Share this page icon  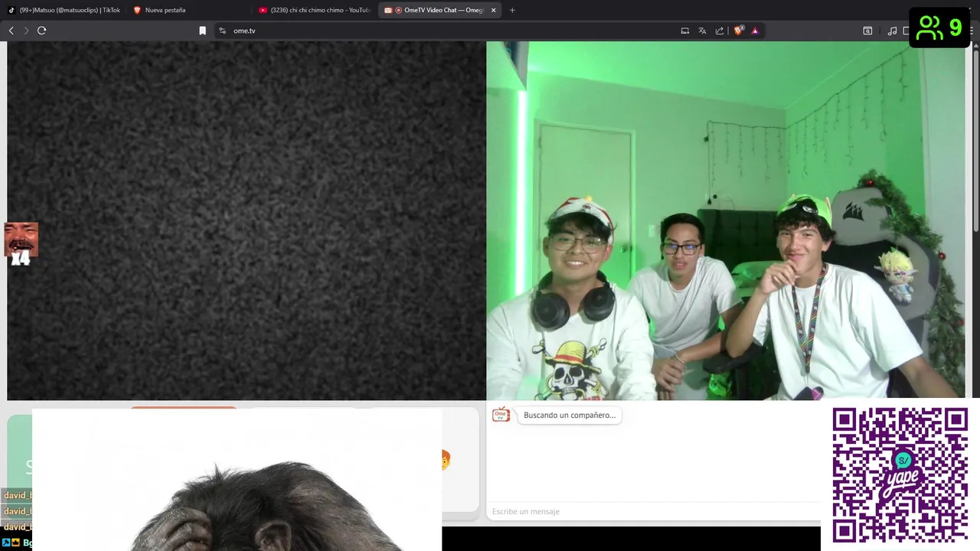[720, 31]
